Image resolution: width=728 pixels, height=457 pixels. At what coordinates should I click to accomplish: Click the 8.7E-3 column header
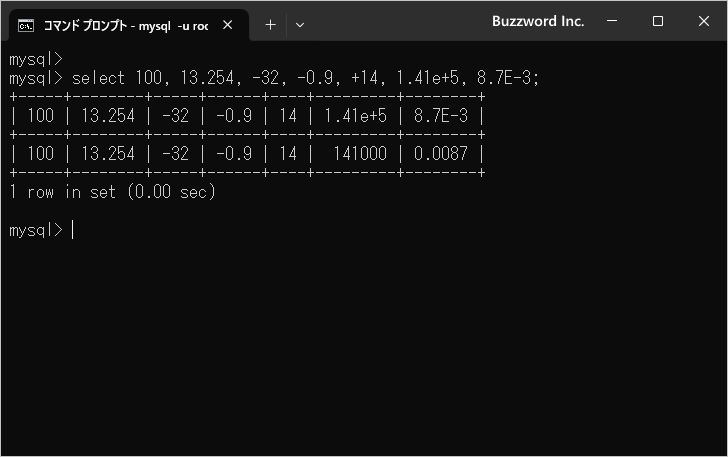coord(440,116)
